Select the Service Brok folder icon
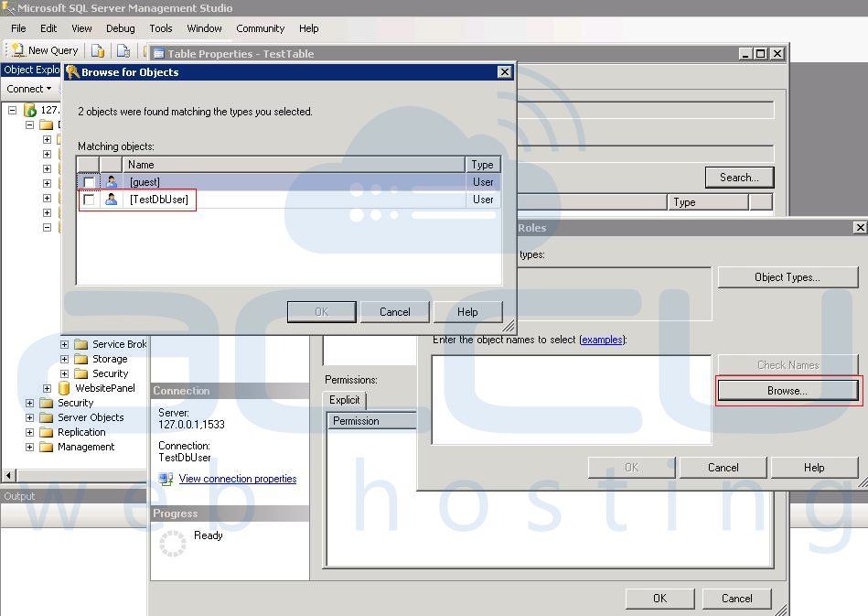Image resolution: width=868 pixels, height=616 pixels. click(x=81, y=344)
